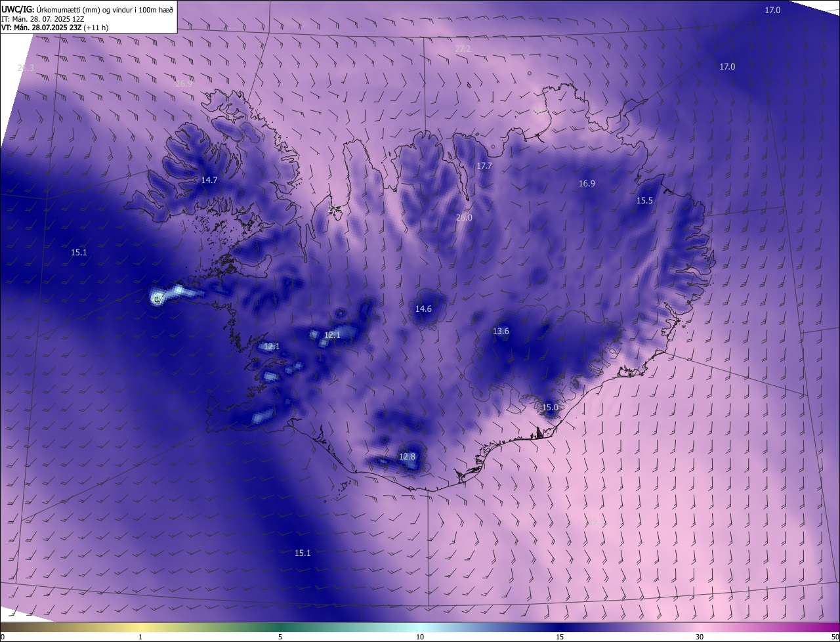Pick the 15.5 value label in the northeast
The height and width of the screenshot is (642, 840).
644,201
